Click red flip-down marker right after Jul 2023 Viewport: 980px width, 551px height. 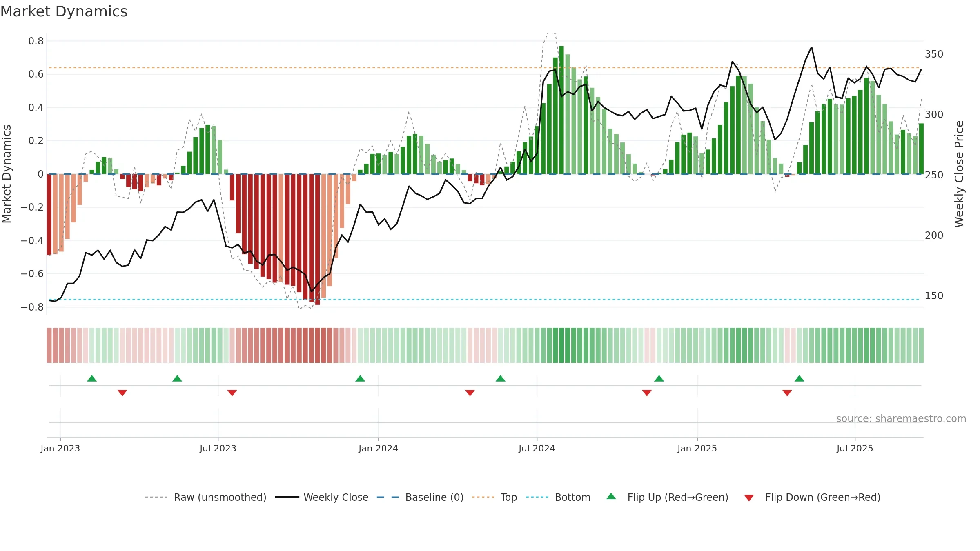tap(232, 393)
